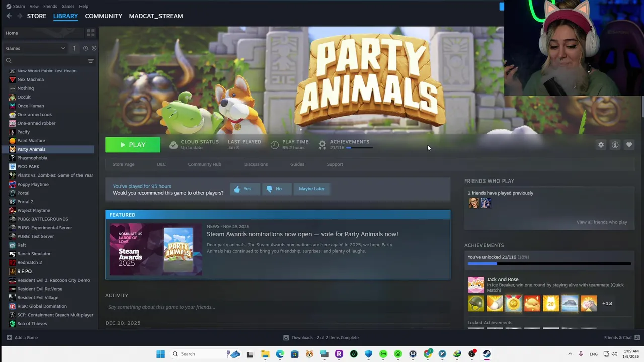The height and width of the screenshot is (362, 644).
Task: Click the library Home button
Action: pos(43,33)
